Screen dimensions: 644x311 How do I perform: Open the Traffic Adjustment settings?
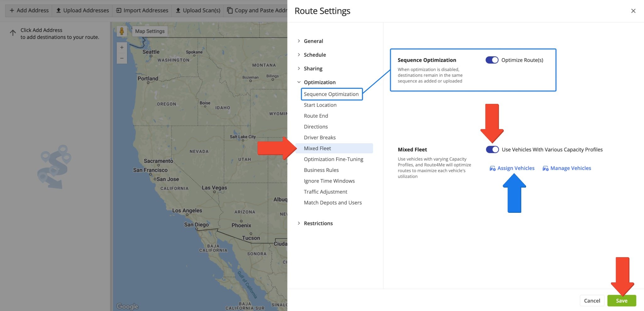(325, 192)
